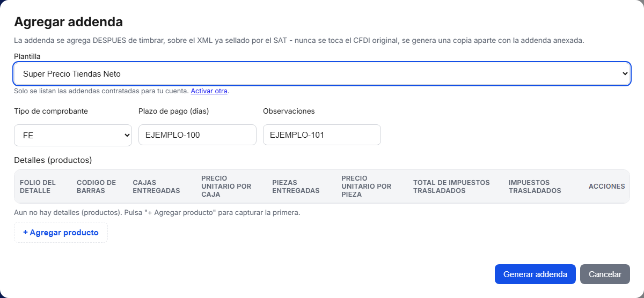Viewport: 644px width, 298px height.
Task: Click the Observaciones input field
Action: (322, 135)
